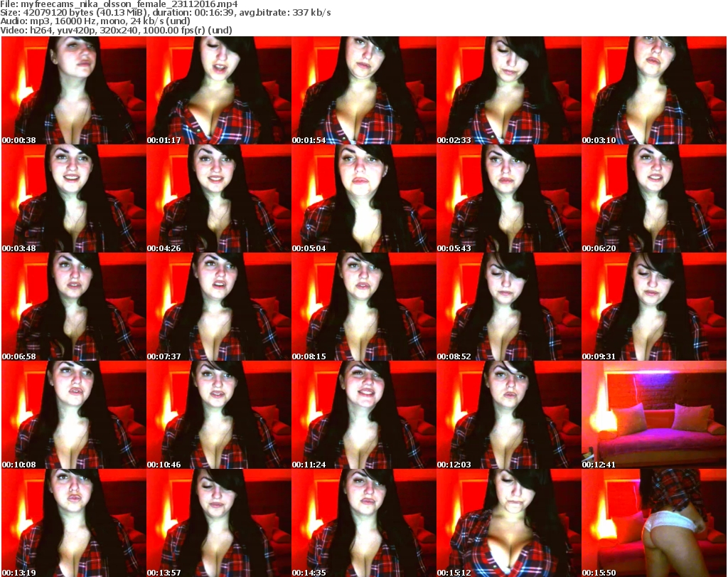Open the frame stamped 00:03:10

coord(654,90)
